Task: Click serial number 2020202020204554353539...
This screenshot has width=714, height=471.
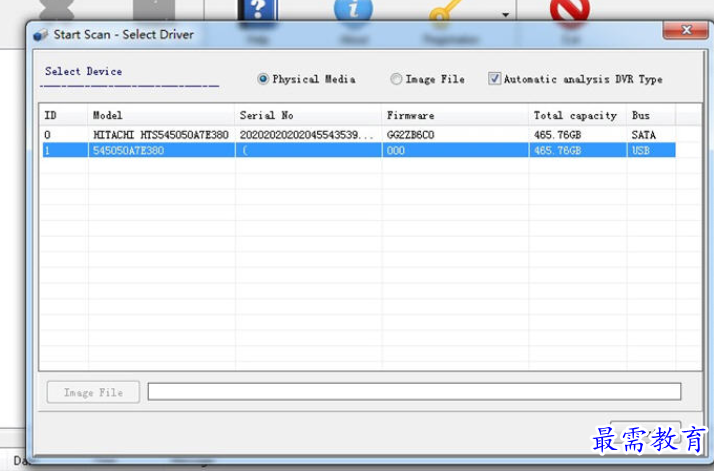Action: tap(306, 135)
